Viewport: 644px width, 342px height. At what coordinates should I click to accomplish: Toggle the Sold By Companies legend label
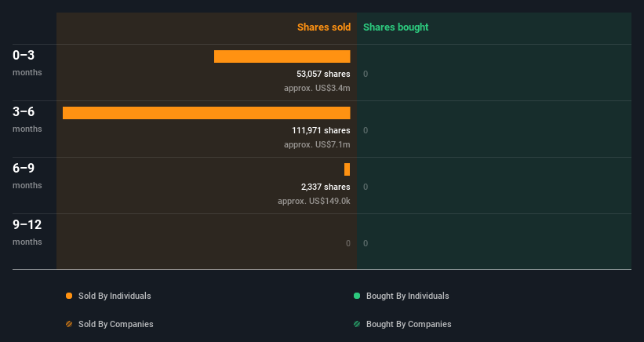[x=116, y=324]
